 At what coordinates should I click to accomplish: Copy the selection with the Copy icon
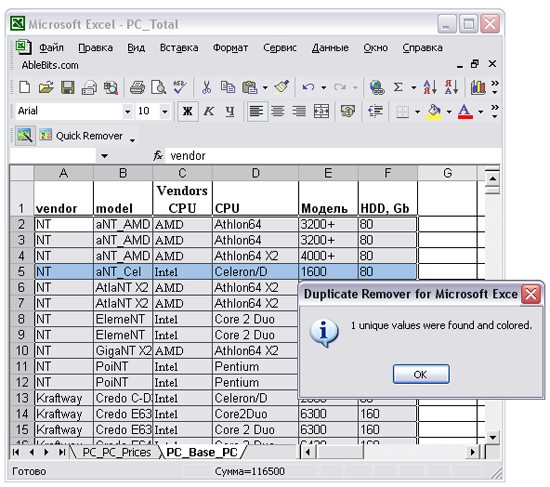click(228, 87)
